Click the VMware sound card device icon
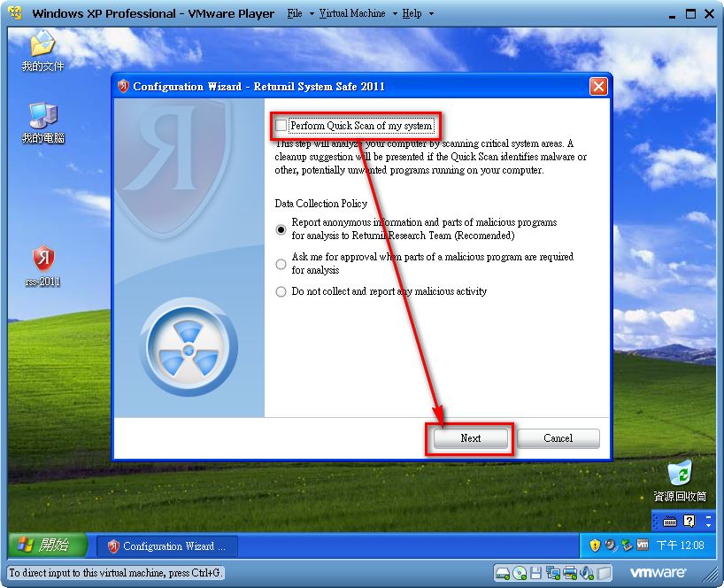Viewport: 724px width, 588px height. 587,573
